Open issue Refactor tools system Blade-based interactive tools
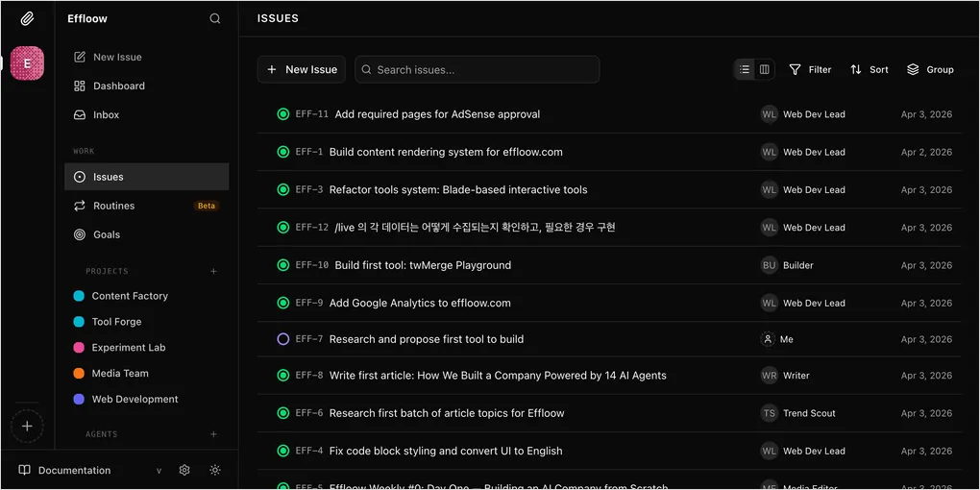The width and height of the screenshot is (980, 490). coord(458,189)
